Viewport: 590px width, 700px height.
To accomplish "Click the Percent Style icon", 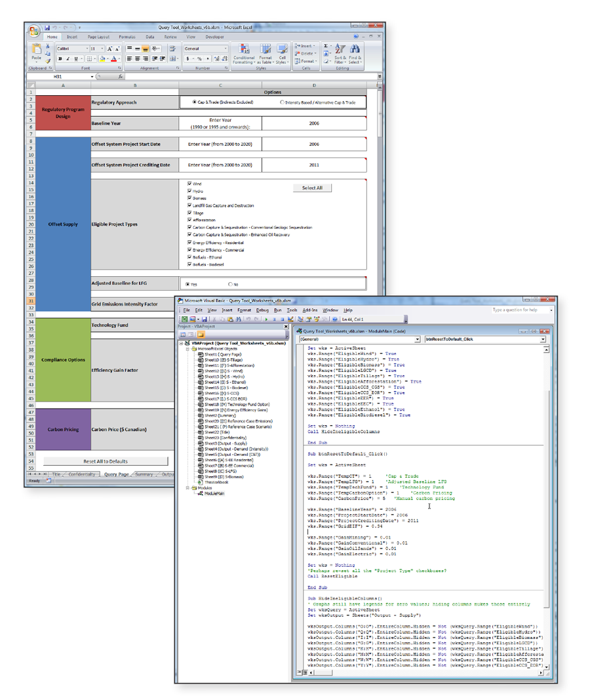I will [199, 59].
